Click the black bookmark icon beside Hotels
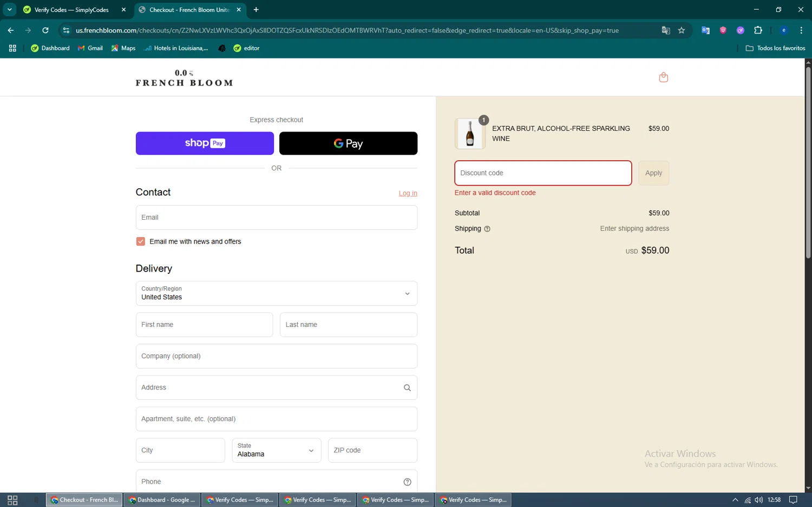 point(222,48)
